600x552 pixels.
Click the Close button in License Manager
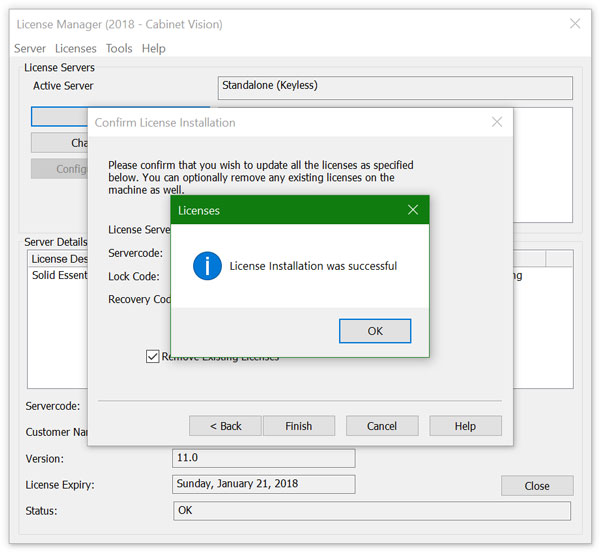(537, 485)
